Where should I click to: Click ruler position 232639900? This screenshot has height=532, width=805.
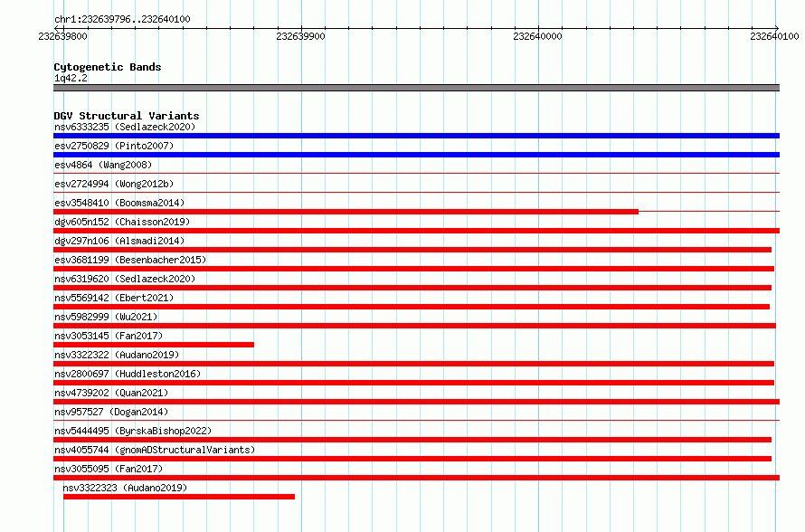coord(300,36)
